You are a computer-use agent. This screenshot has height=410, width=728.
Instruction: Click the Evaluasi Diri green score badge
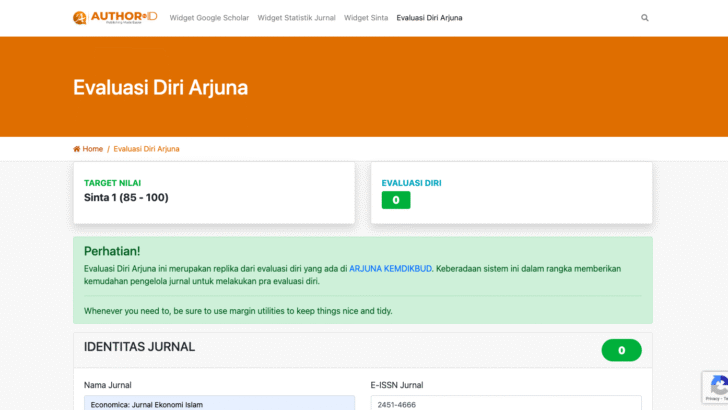(396, 200)
